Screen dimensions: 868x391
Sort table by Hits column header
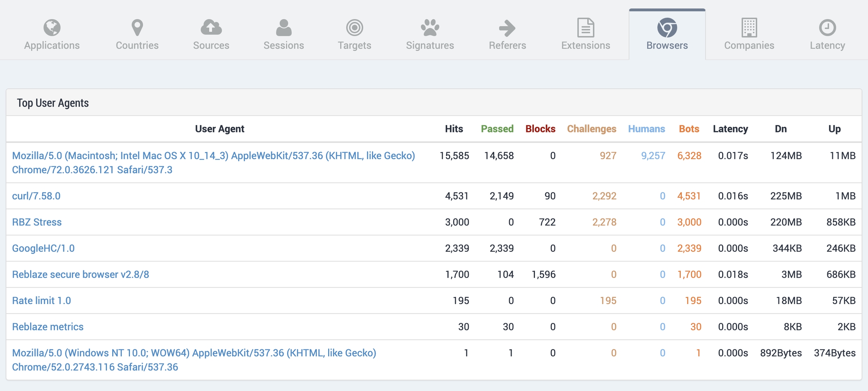[454, 129]
